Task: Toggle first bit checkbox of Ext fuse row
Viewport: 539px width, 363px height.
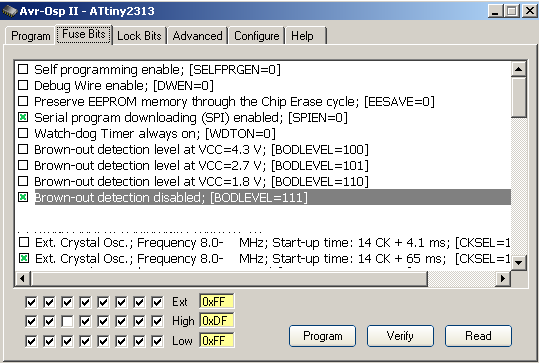Action: click(x=31, y=302)
